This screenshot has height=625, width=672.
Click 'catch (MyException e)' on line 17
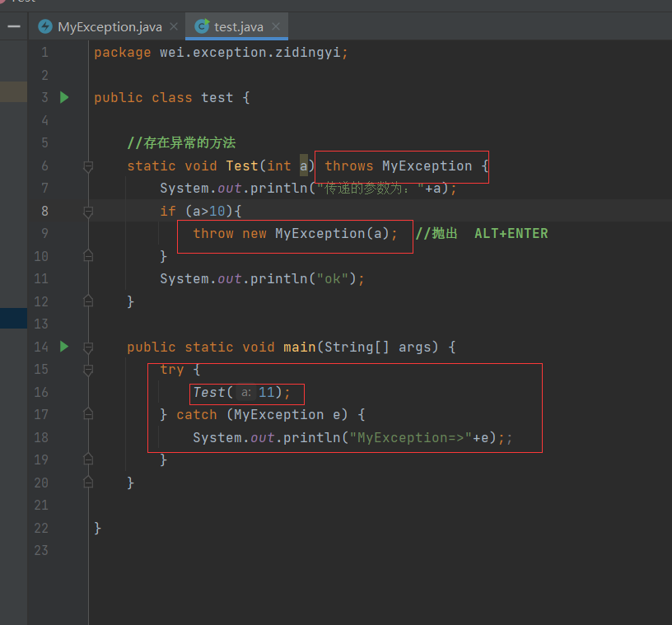pos(262,415)
